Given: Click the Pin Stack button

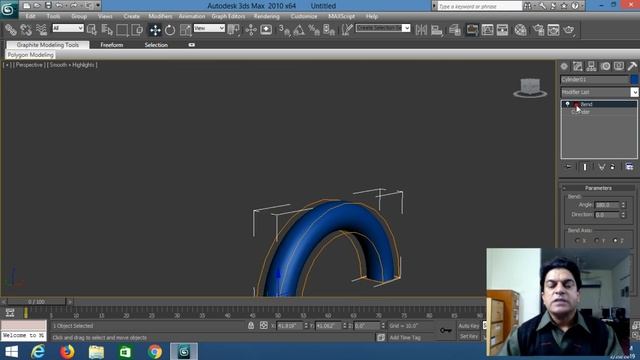Looking at the screenshot, I should 568,167.
